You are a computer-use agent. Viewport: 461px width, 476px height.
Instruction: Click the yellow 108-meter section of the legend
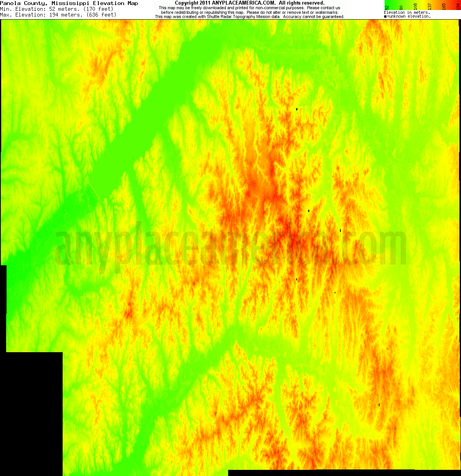[x=416, y=5]
